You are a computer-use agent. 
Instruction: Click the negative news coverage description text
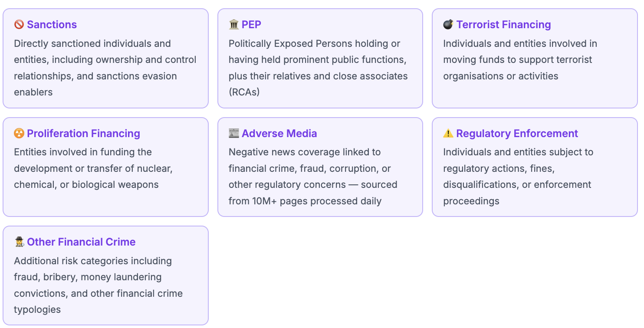pyautogui.click(x=313, y=177)
